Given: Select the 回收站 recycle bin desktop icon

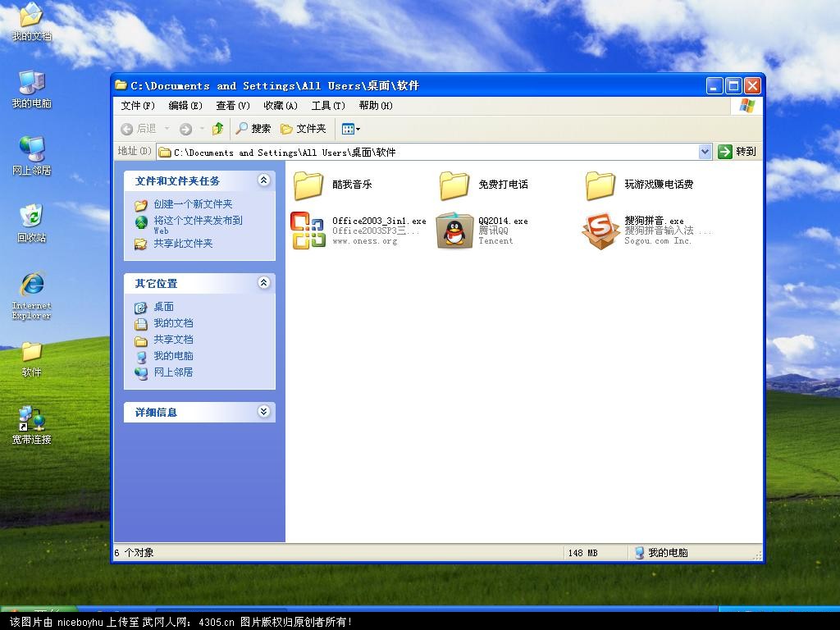Looking at the screenshot, I should [32, 224].
